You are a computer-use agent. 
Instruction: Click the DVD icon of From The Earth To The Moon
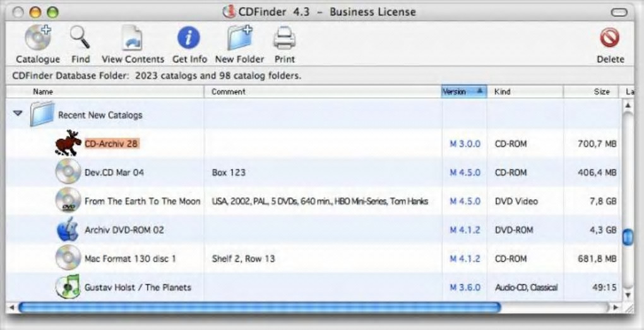[x=68, y=200]
